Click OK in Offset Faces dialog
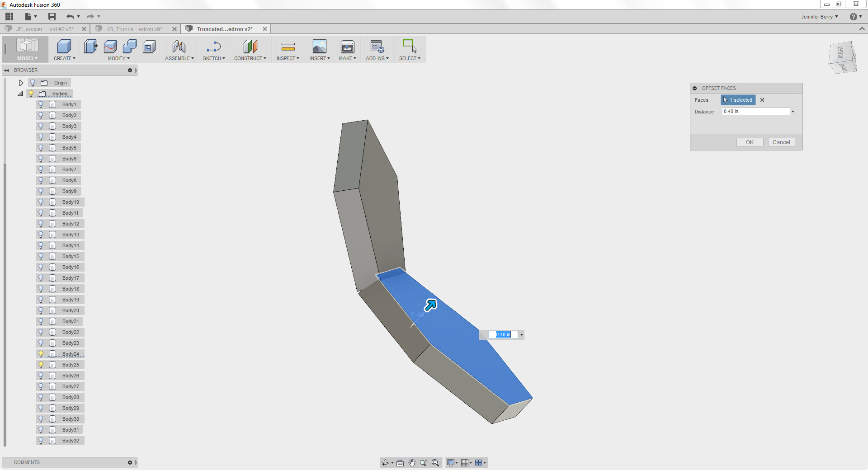 (750, 142)
